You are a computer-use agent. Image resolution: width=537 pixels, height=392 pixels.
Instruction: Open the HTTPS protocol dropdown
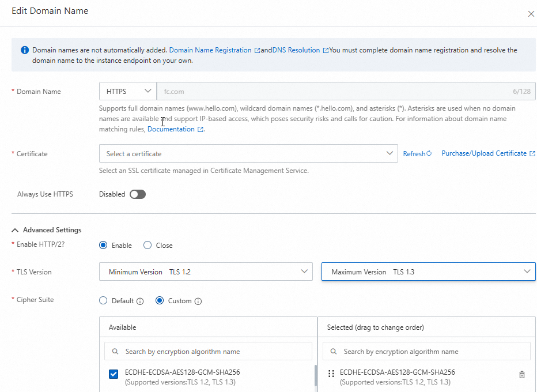128,91
